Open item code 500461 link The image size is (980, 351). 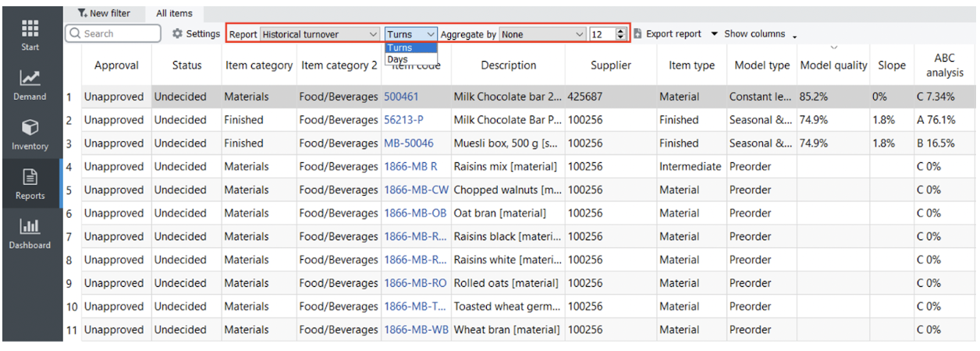(401, 97)
